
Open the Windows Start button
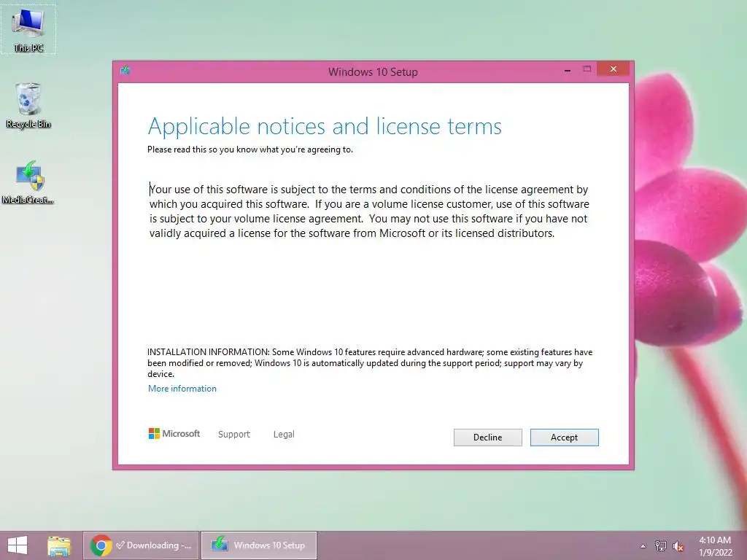[18, 545]
